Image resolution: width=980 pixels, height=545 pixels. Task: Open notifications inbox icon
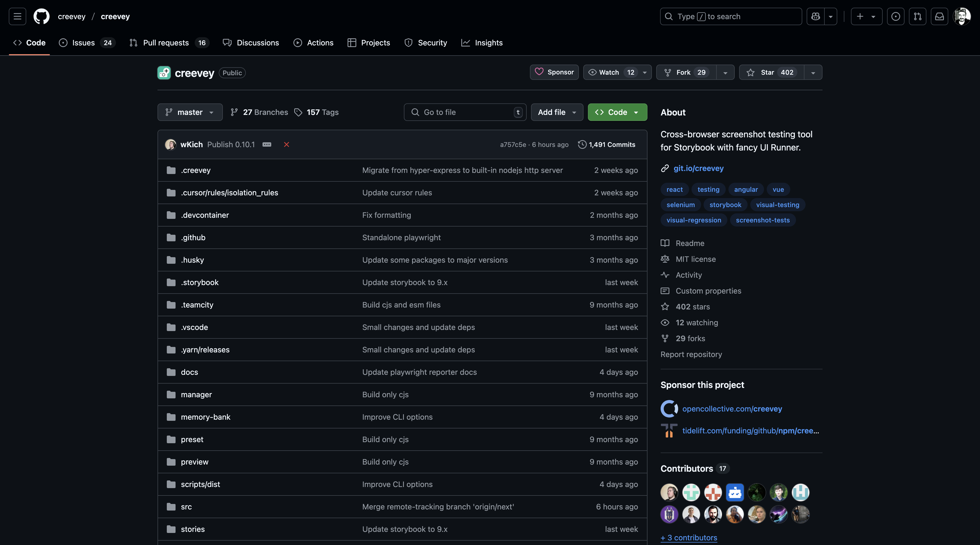[x=939, y=16]
